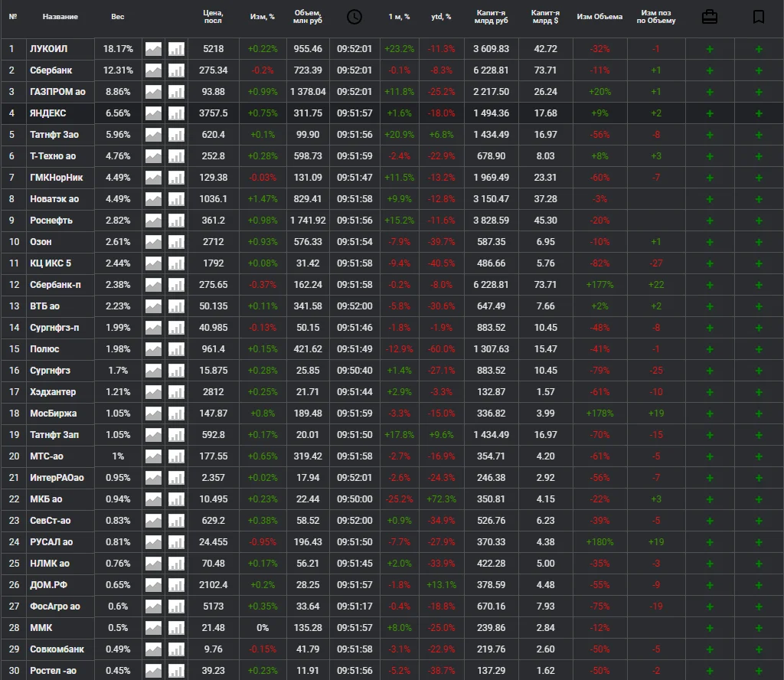Sort by the Название column header
Viewport: 784px width, 680px height.
60,17
